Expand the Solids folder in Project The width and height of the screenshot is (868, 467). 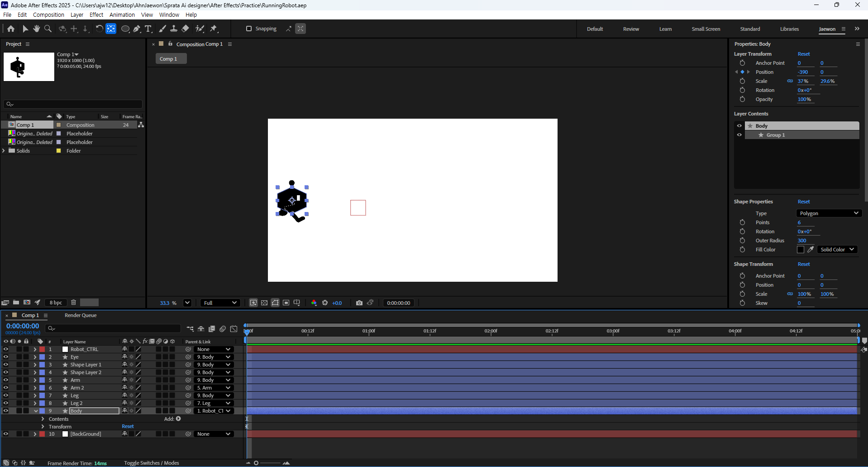tap(4, 151)
